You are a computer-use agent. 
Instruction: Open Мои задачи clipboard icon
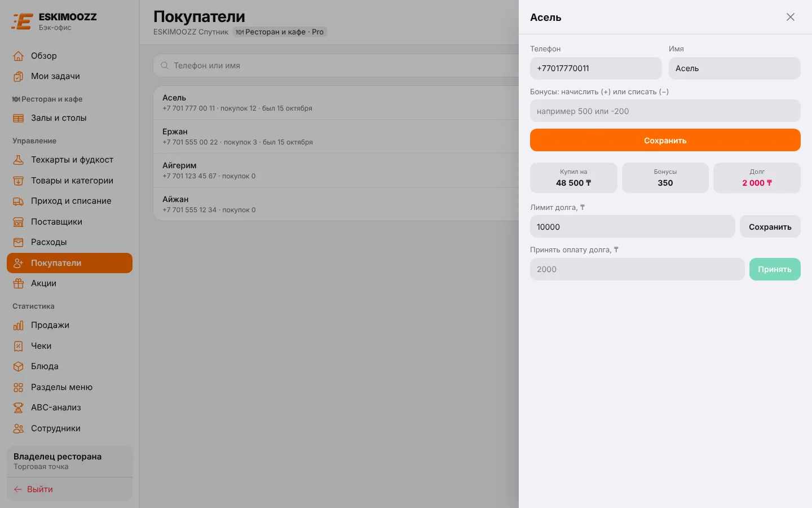(x=19, y=76)
